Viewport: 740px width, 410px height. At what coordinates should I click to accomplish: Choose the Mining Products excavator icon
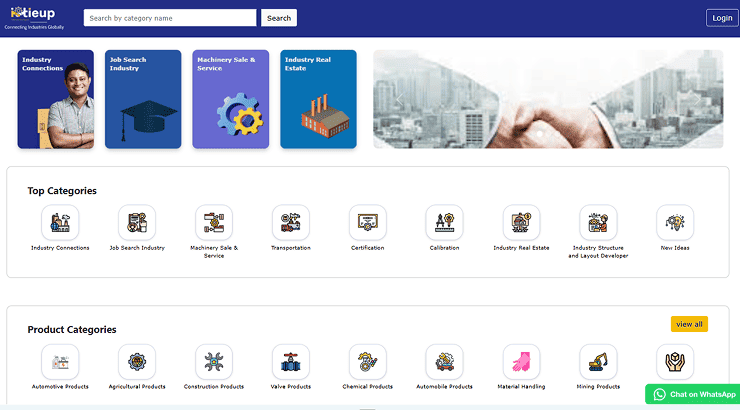pos(598,362)
